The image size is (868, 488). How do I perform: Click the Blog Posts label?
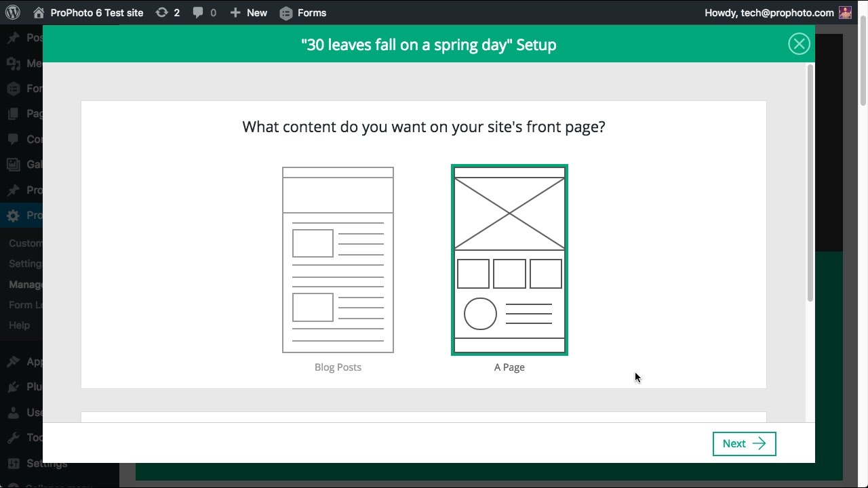point(338,367)
